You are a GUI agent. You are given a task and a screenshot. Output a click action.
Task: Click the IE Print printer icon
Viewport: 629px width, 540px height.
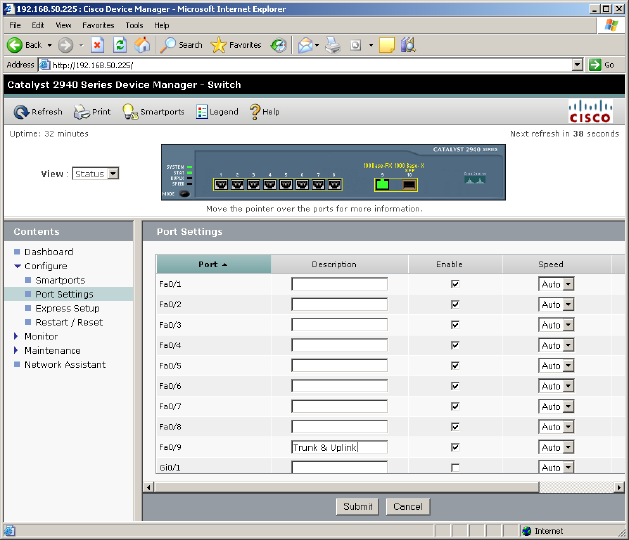(333, 45)
